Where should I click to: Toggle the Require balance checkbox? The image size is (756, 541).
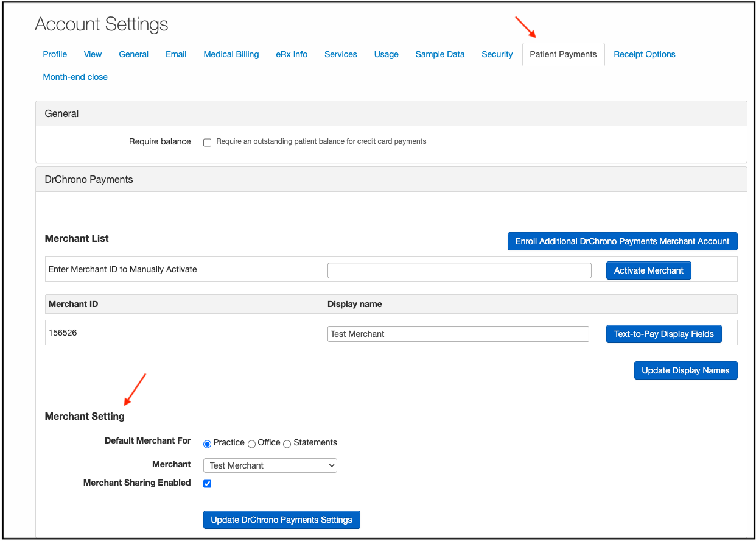pos(207,142)
